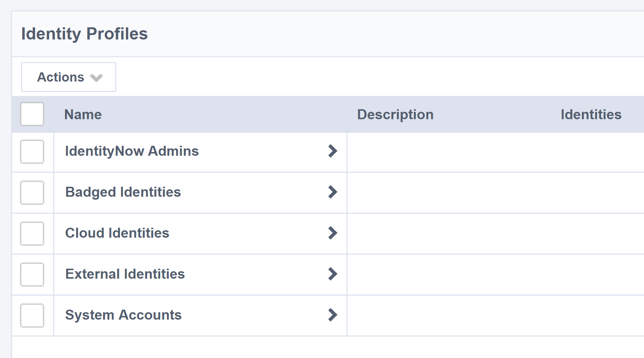Expand the Badged Identities profile chevron
Screen dimensions: 644x358
[x=333, y=192]
